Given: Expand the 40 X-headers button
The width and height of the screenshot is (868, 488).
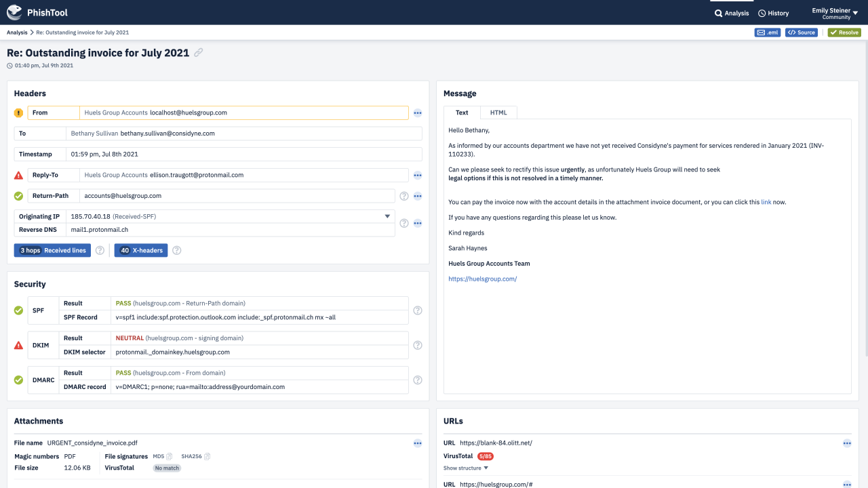Looking at the screenshot, I should click(140, 250).
